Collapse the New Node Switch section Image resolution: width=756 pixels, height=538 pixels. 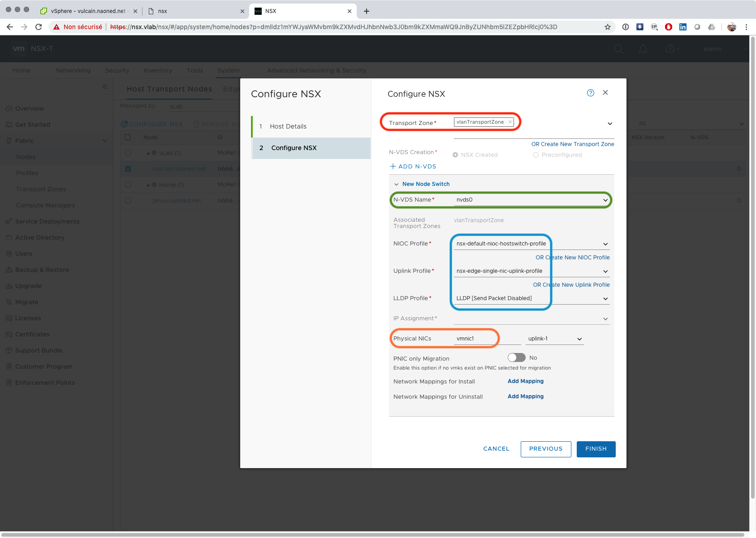pyautogui.click(x=396, y=184)
